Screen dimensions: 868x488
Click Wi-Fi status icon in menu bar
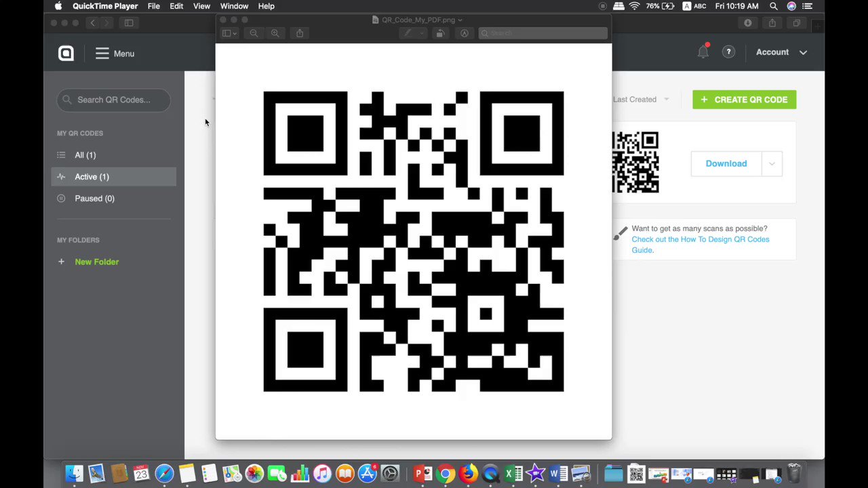[x=634, y=6]
